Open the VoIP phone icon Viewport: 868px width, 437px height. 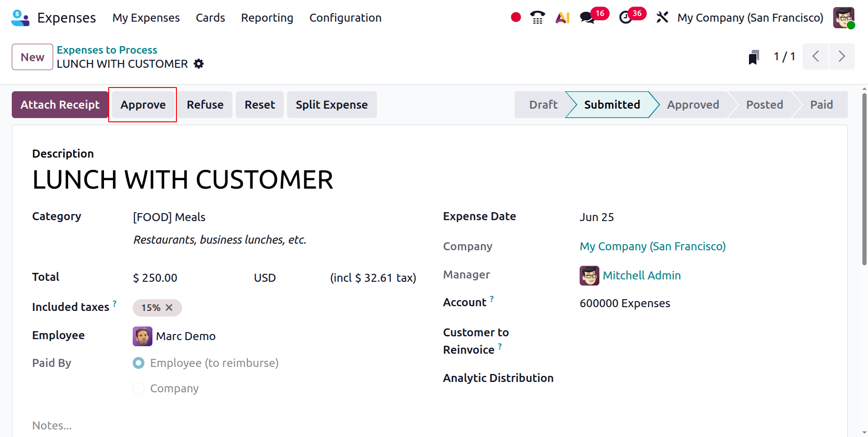[x=537, y=17]
